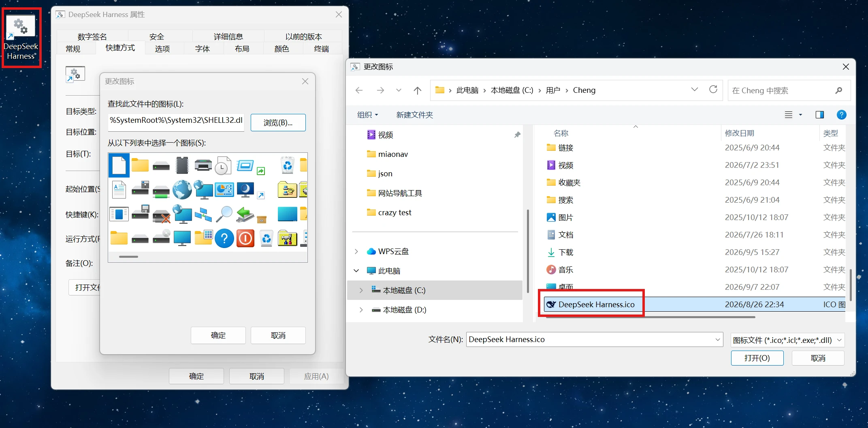Click the navigation pane vertical scrollbar
The width and height of the screenshot is (868, 428).
(x=528, y=251)
